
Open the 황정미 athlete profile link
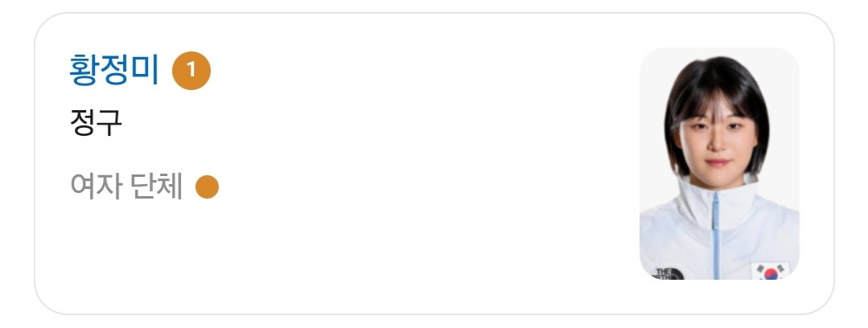click(114, 70)
